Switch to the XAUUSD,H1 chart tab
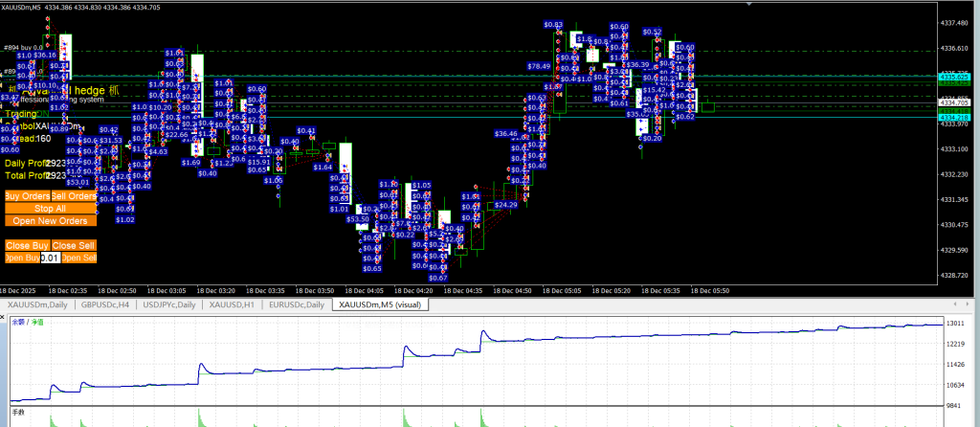The width and height of the screenshot is (980, 427). 230,304
